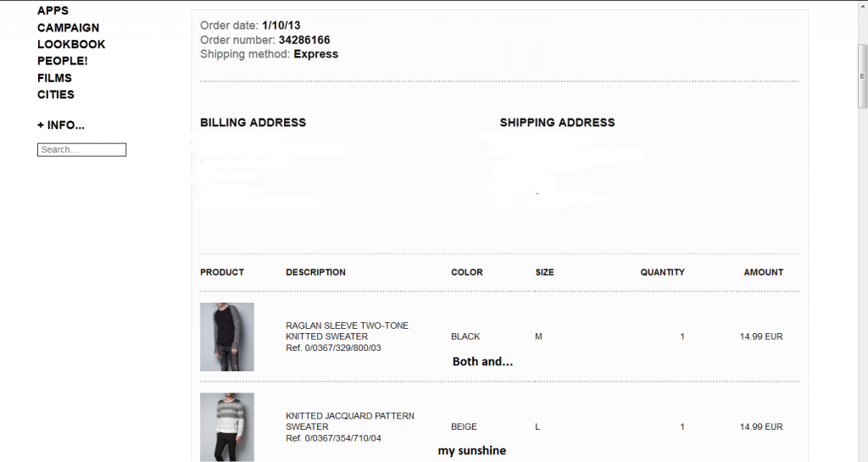The image size is (868, 462).
Task: Go to the CAMPAIGN section
Action: coord(68,28)
